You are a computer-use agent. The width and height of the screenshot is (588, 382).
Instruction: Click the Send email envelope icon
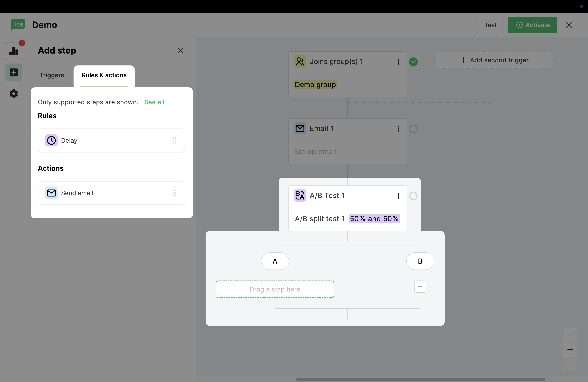(51, 193)
